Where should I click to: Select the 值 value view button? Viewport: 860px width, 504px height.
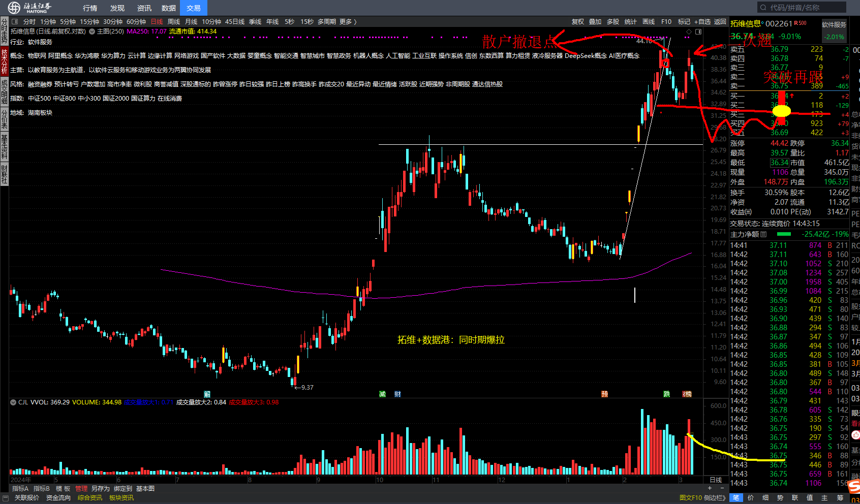coord(810,498)
